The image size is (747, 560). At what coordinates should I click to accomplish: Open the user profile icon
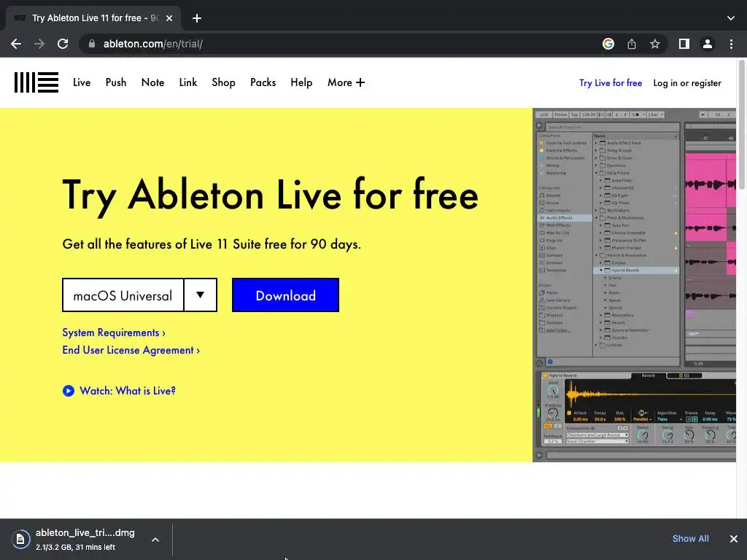[708, 44]
